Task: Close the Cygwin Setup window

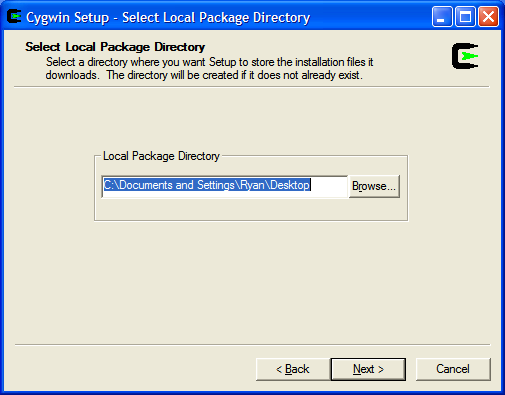Action: click(x=488, y=17)
